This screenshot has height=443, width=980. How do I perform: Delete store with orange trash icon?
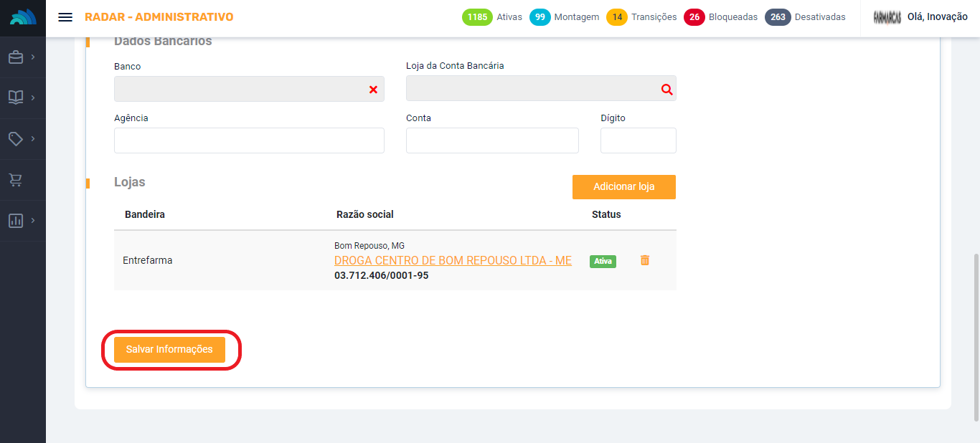[644, 260]
